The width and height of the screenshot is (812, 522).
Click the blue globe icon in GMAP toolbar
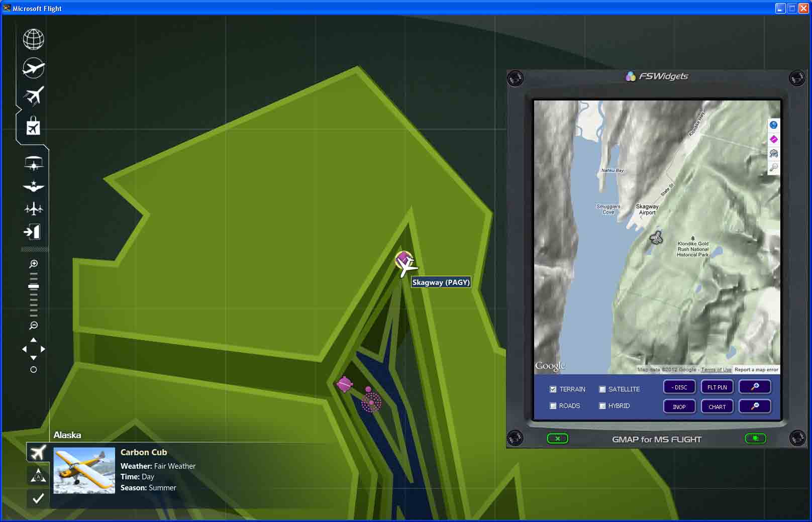pyautogui.click(x=774, y=125)
